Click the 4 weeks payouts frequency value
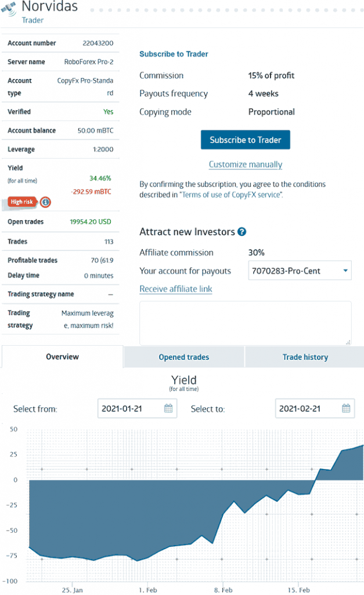The height and width of the screenshot is (595, 364). 263,94
